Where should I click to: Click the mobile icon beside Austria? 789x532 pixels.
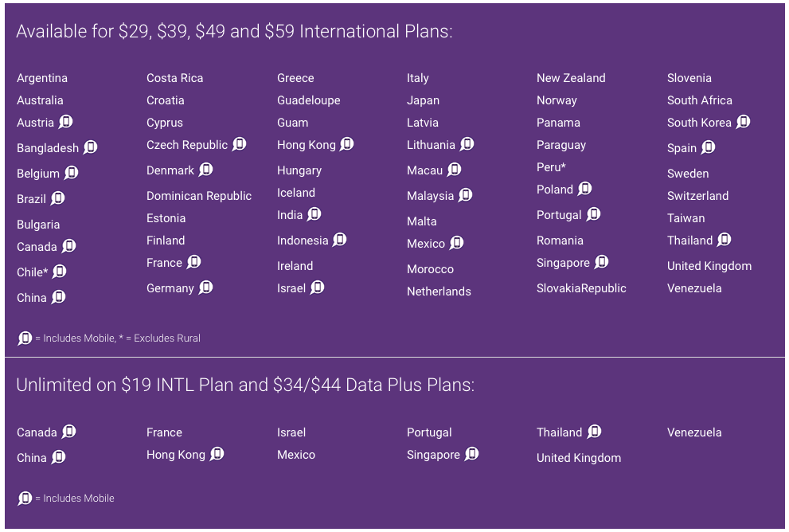click(x=65, y=122)
